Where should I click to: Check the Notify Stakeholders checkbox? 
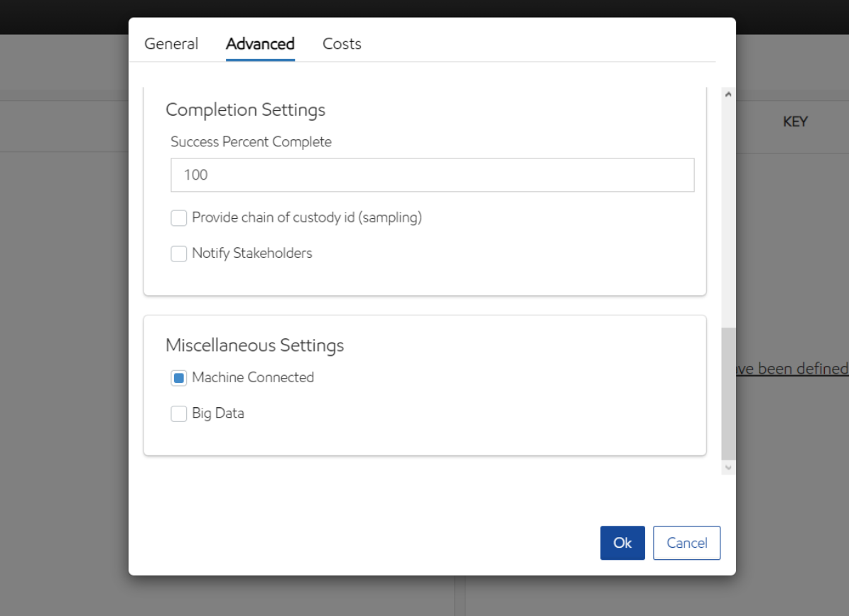pos(179,254)
